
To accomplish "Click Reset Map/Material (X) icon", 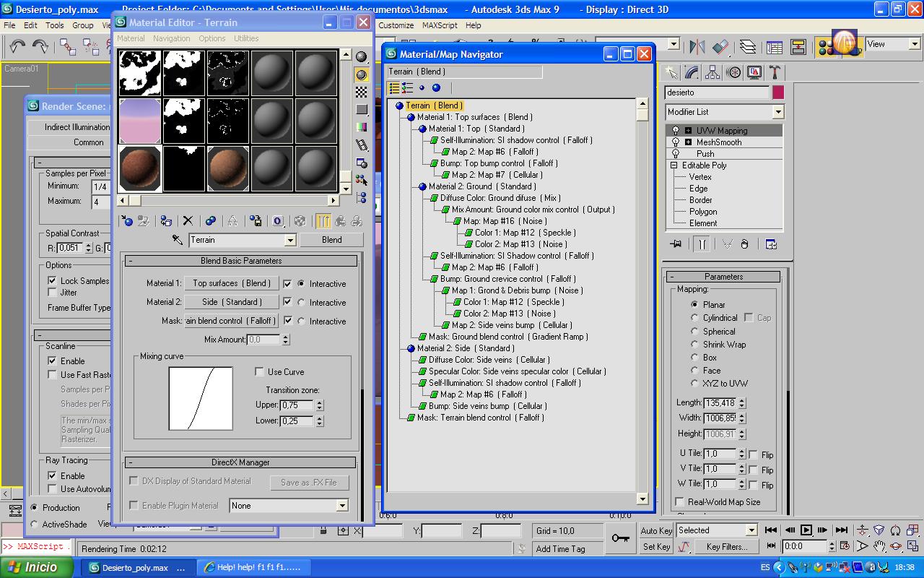I will pos(188,221).
